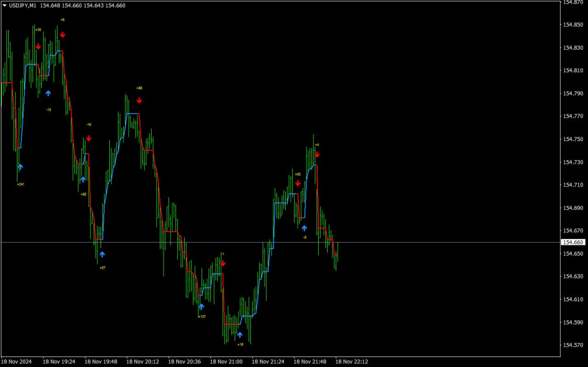
Task: Expand the USDJPY,M1 chart dropdown triangle
Action: pyautogui.click(x=5, y=6)
